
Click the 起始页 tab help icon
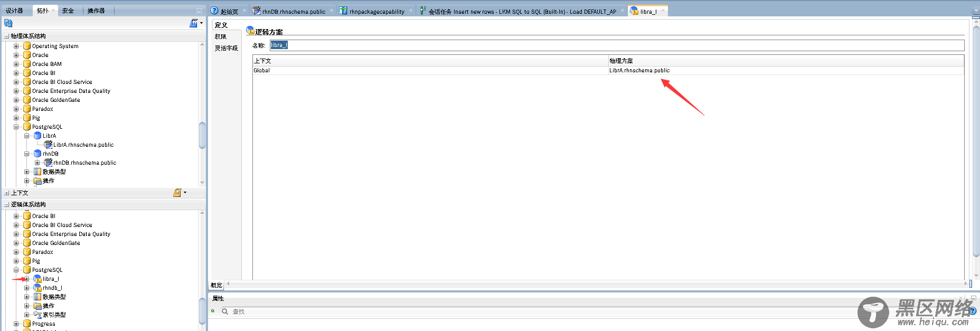tap(214, 11)
